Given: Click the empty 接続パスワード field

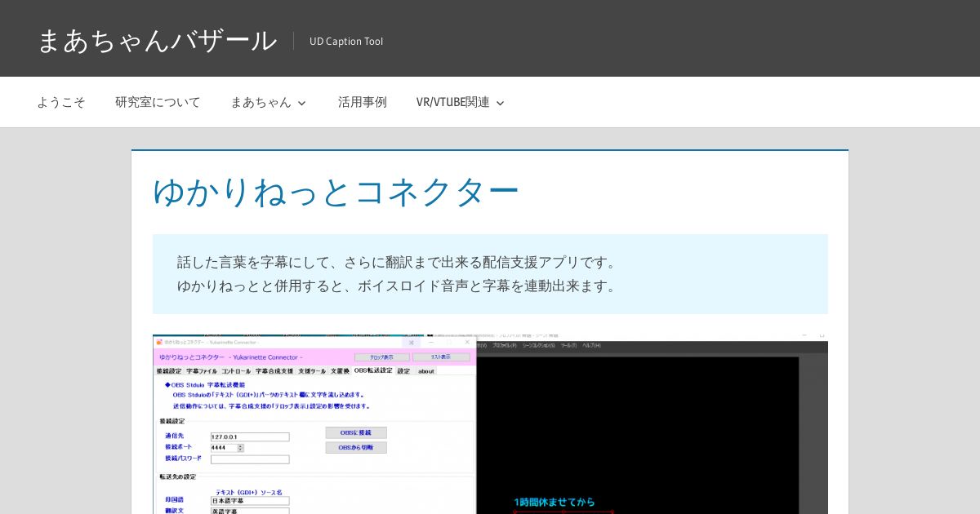Looking at the screenshot, I should (250, 459).
